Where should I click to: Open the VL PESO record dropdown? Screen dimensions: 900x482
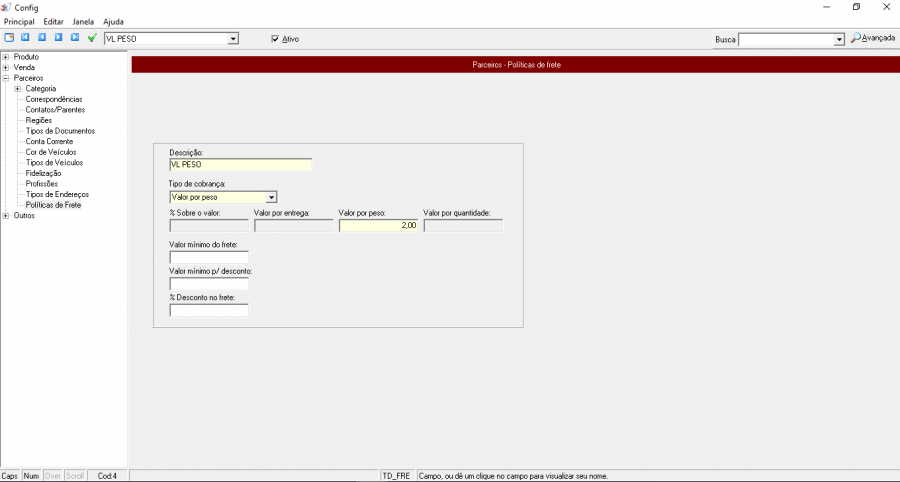(x=233, y=39)
